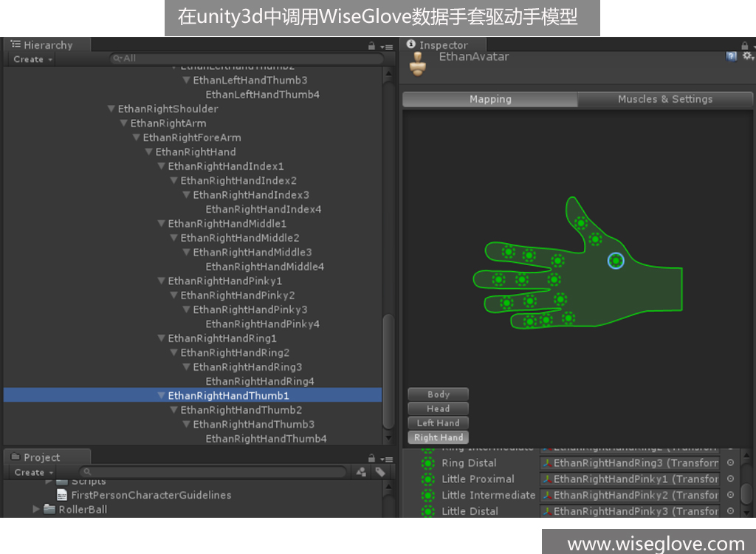Open the Inspector settings gear menu
This screenshot has width=756, height=554.
pyautogui.click(x=747, y=56)
